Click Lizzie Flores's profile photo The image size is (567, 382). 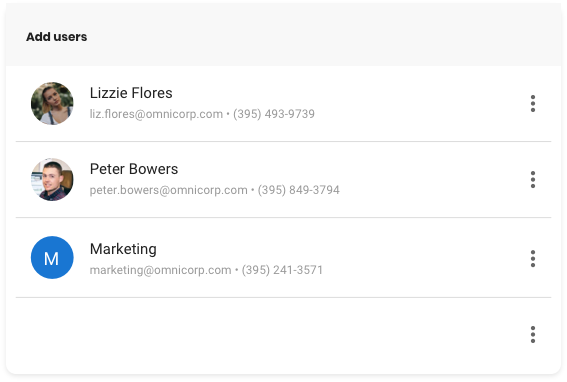[52, 103]
